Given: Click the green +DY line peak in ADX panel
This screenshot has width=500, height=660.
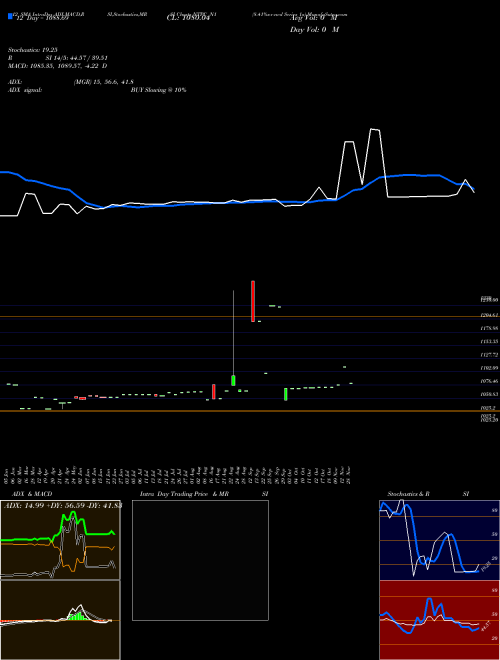Looking at the screenshot, I should pyautogui.click(x=73, y=514).
